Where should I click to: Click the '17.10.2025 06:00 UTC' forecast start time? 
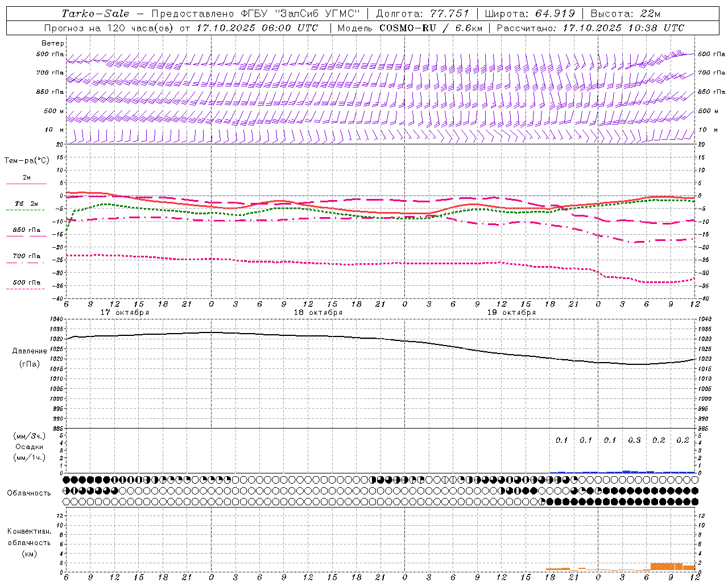(257, 28)
